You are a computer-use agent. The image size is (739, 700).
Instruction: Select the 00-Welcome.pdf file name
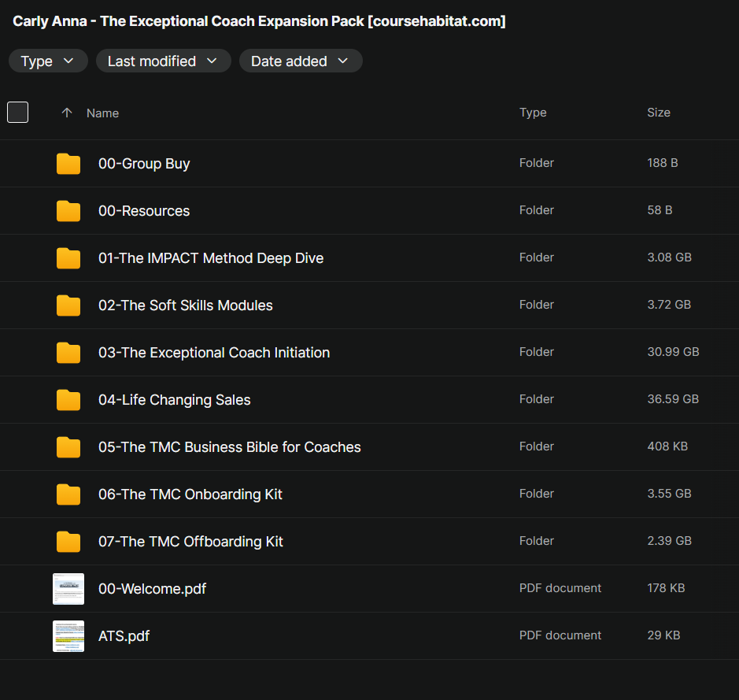coord(152,589)
